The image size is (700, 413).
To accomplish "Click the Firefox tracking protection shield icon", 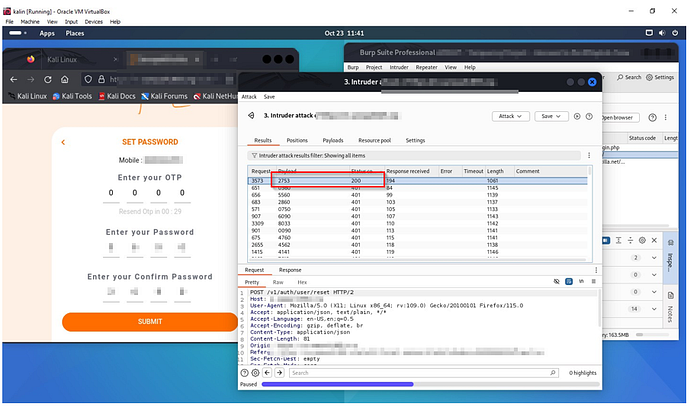I will coord(88,79).
